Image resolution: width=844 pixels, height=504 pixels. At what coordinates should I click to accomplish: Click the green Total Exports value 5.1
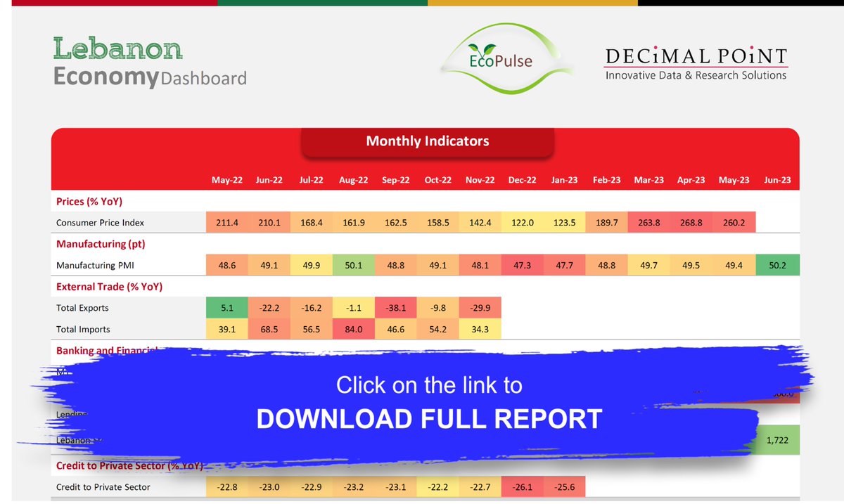click(227, 308)
